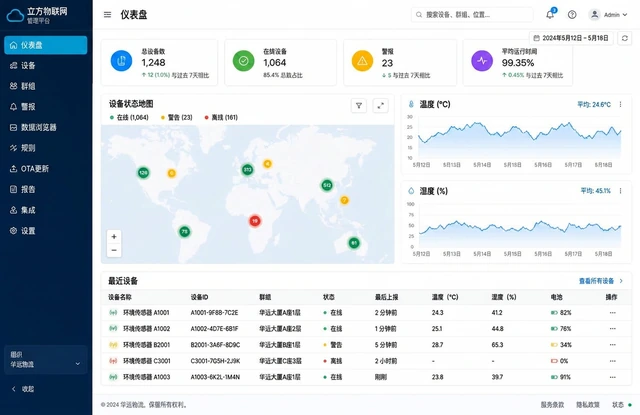Click the green cluster marker in South America
Image resolution: width=640 pixels, height=415 pixels.
click(184, 231)
